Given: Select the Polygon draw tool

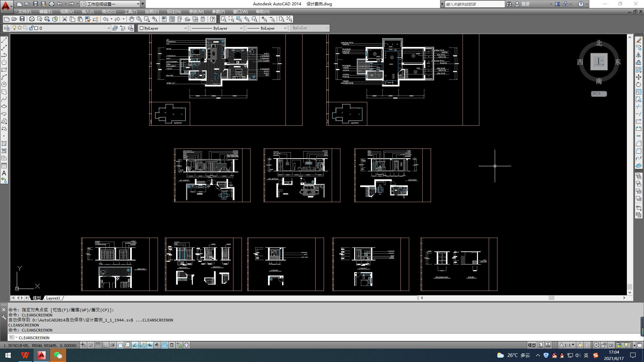Looking at the screenshot, I should (4, 62).
